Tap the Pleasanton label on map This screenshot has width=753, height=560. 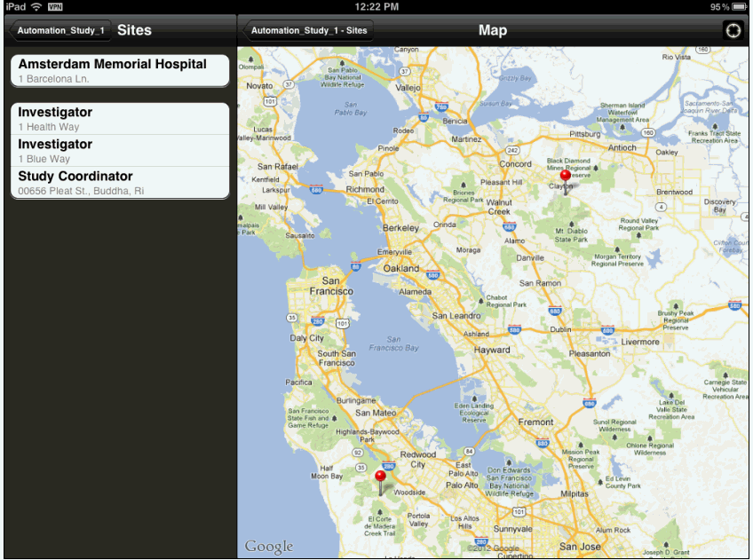(590, 353)
